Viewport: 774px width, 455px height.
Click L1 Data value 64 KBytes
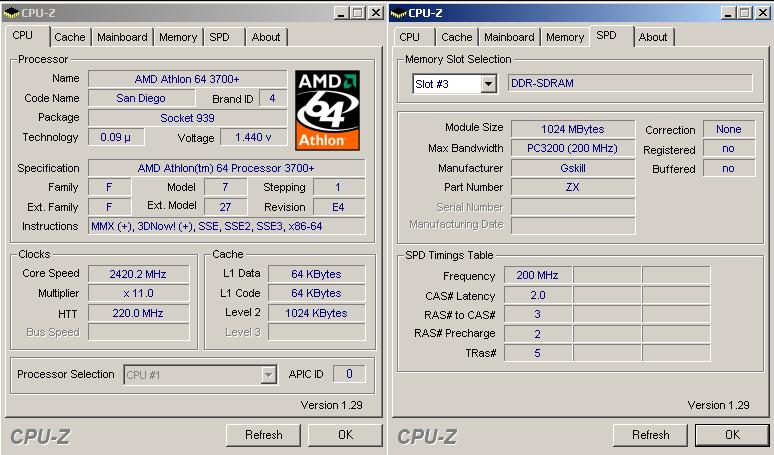(316, 274)
